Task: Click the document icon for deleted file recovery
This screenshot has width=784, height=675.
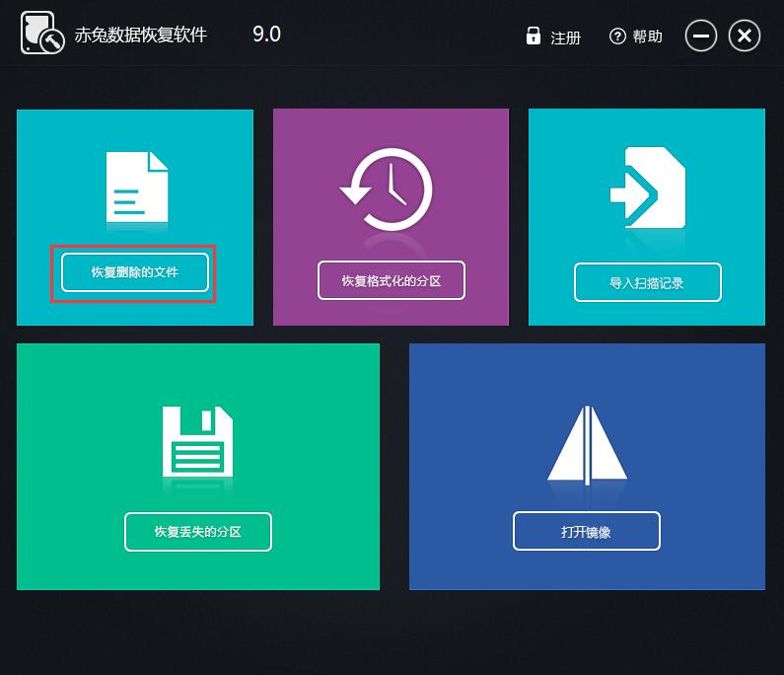Action: [x=136, y=187]
